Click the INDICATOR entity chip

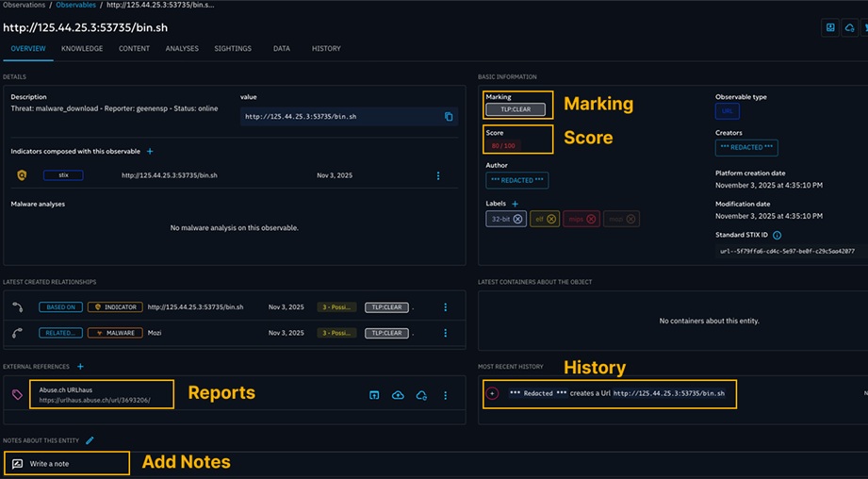tap(115, 307)
